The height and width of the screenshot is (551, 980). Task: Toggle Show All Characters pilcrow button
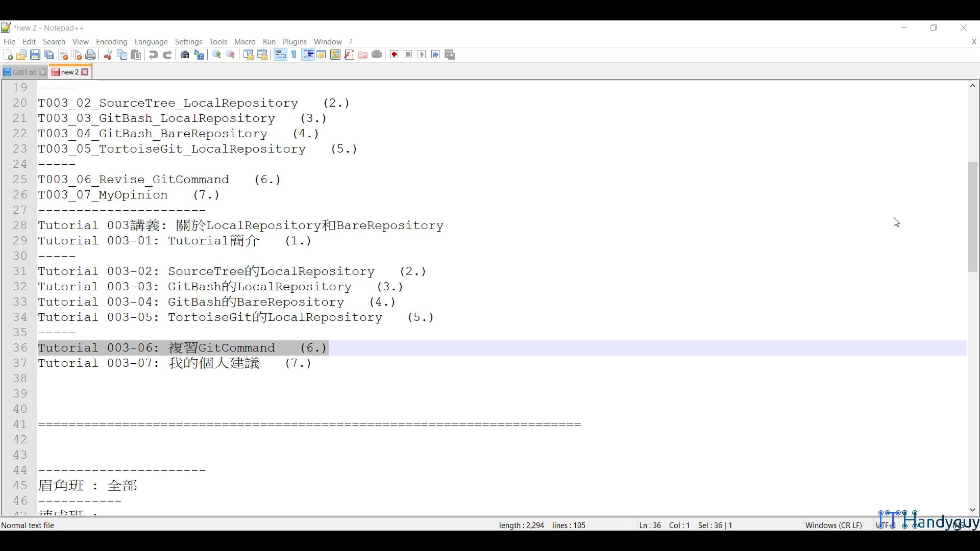coord(294,55)
